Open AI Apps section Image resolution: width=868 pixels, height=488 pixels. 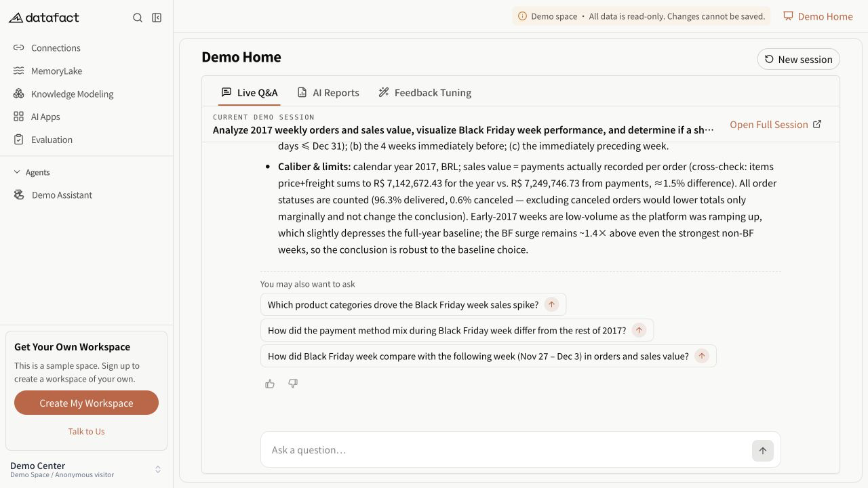tap(87, 117)
